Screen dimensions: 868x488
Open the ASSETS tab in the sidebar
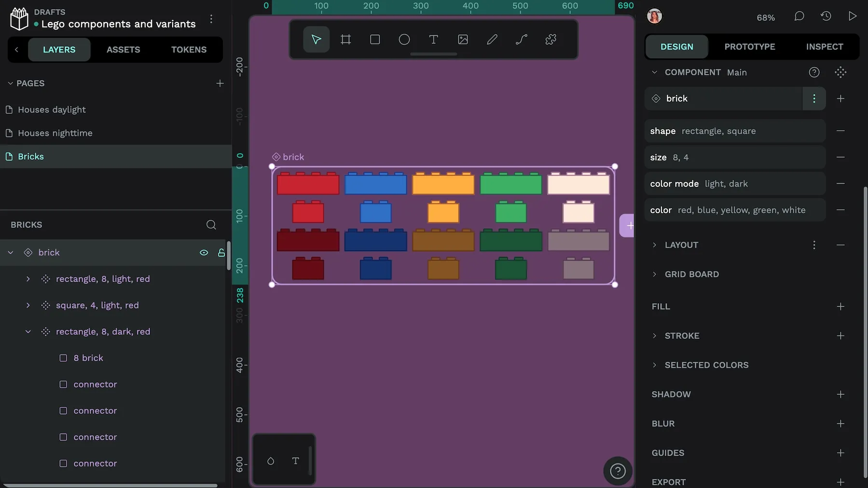(124, 49)
